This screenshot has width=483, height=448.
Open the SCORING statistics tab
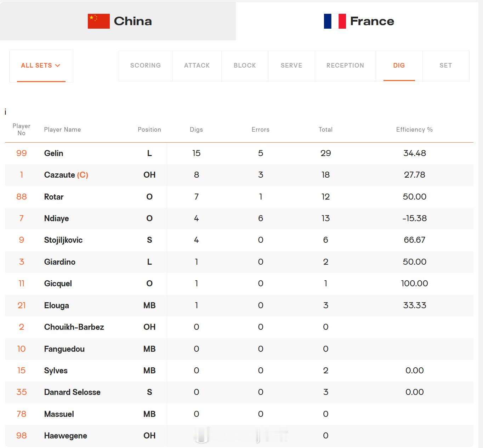click(146, 66)
